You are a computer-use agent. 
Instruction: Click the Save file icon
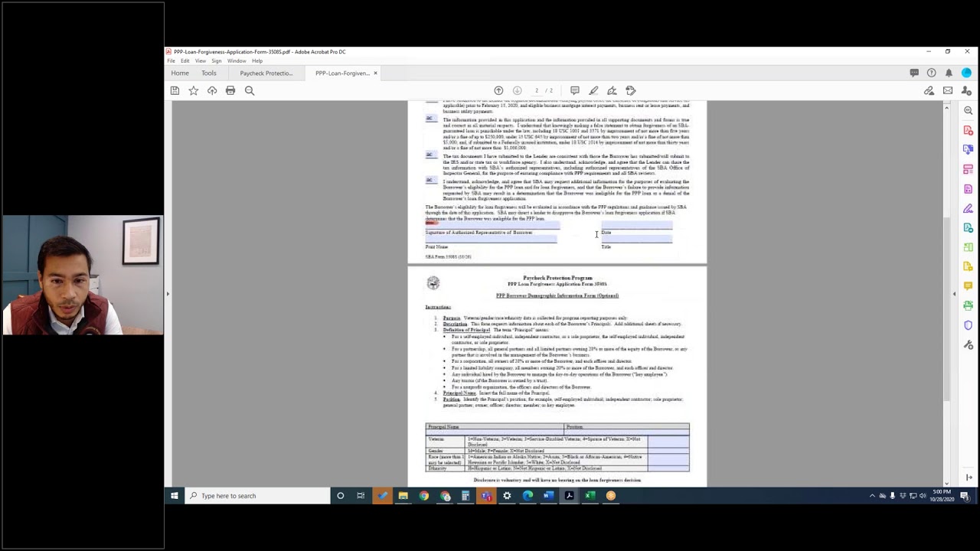click(175, 90)
